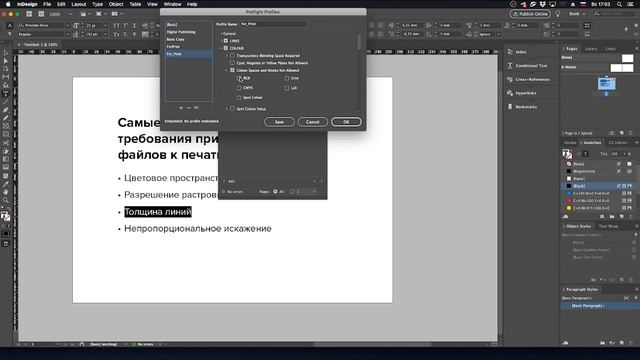Viewport: 640px width, 360px height.
Task: Open the Edit menu
Action: (61, 4)
